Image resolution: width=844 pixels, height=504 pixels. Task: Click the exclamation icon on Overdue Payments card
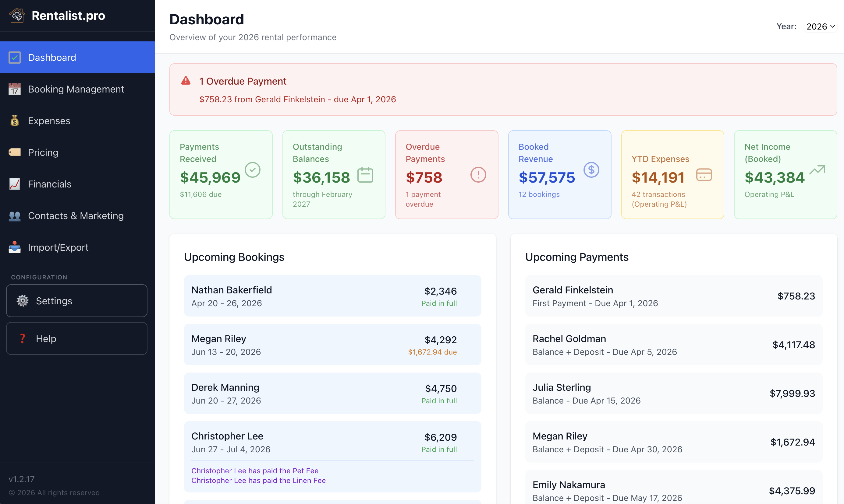(479, 175)
